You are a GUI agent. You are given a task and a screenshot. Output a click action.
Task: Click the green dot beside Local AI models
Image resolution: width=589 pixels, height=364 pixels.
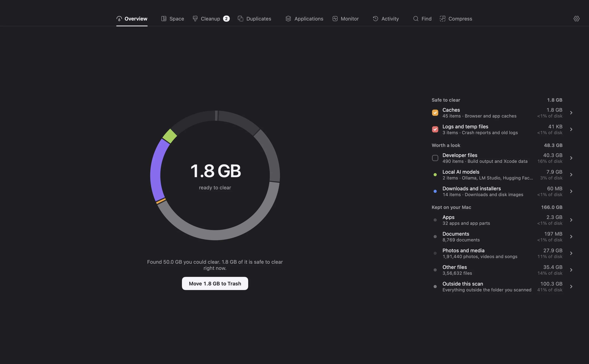point(435,175)
